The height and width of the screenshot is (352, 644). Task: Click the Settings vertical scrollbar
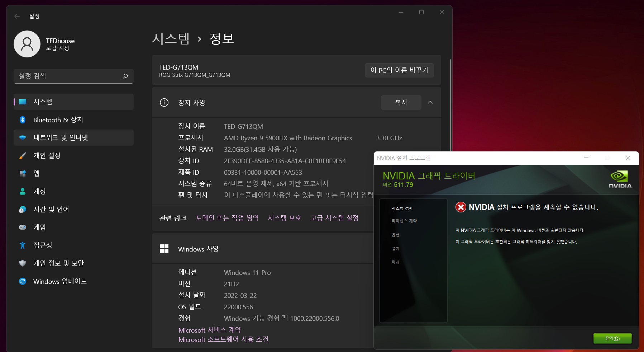coord(450,106)
